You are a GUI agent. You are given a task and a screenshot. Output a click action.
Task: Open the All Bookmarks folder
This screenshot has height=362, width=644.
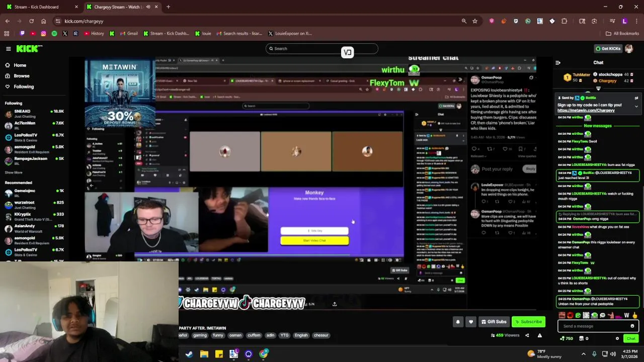coord(622,34)
